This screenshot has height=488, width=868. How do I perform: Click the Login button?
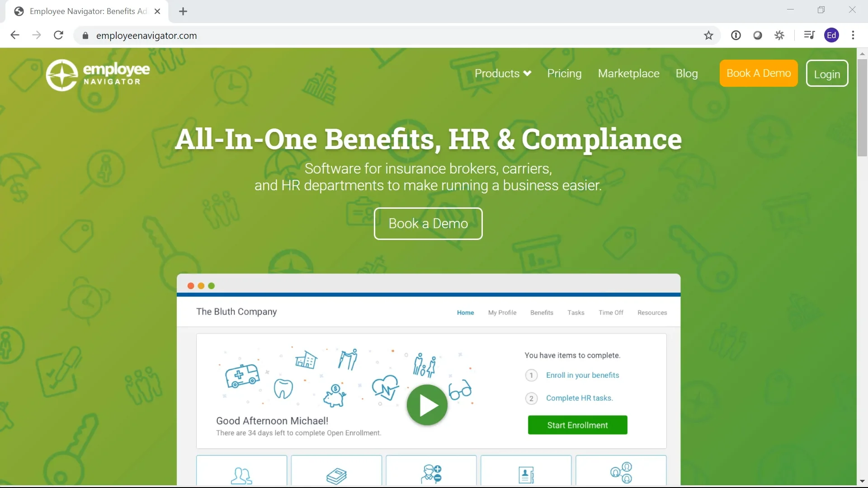point(827,74)
